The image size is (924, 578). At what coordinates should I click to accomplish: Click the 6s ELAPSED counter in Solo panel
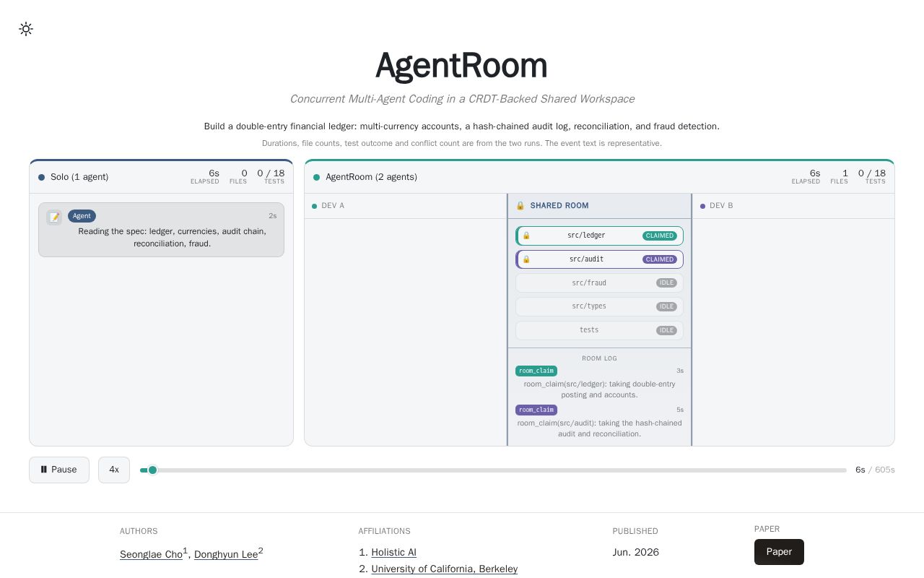tap(205, 176)
